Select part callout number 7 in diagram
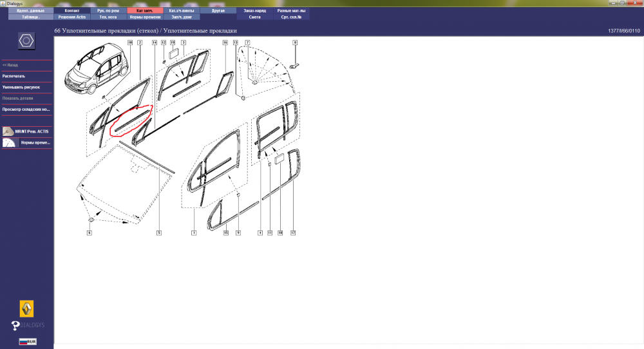This screenshot has width=644, height=349. click(x=247, y=42)
